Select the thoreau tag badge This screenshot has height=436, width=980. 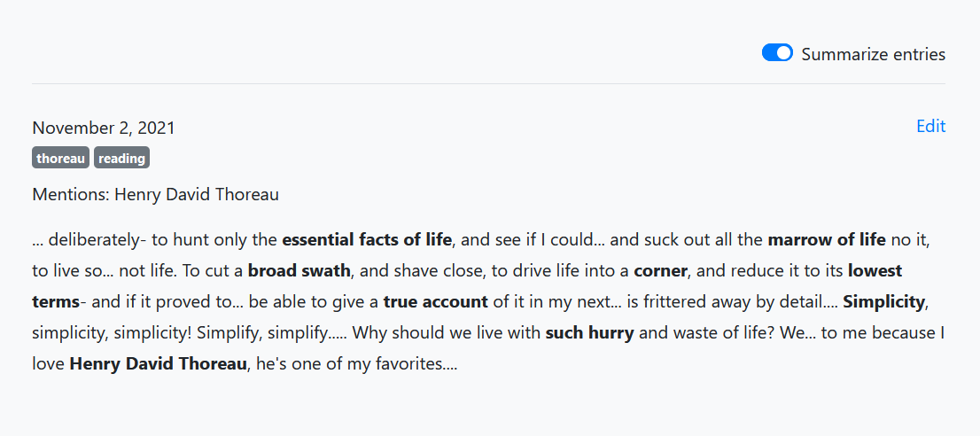[60, 158]
